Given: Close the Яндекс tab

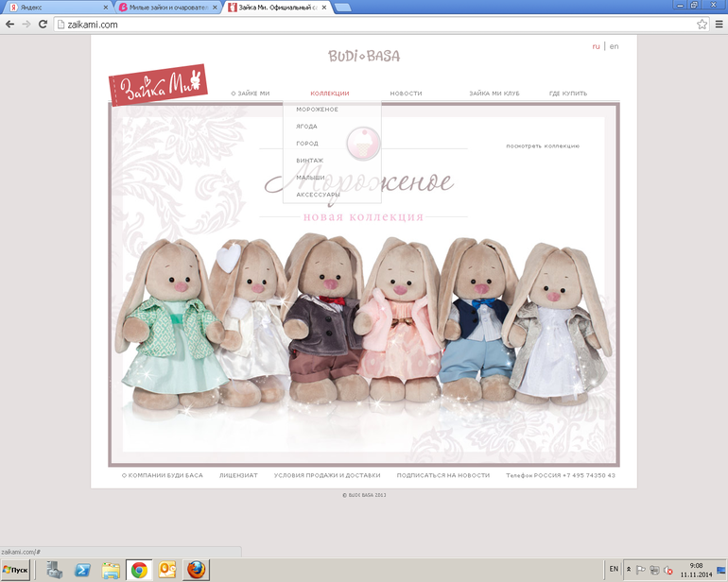Looking at the screenshot, I should 105,8.
